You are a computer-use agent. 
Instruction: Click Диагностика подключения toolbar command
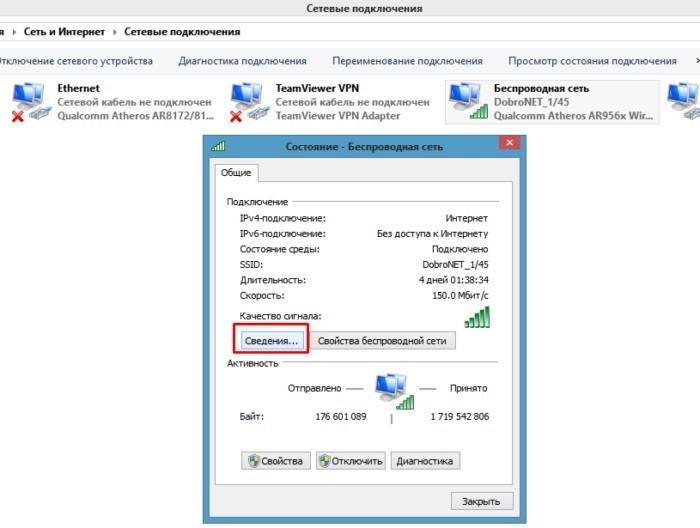click(242, 61)
